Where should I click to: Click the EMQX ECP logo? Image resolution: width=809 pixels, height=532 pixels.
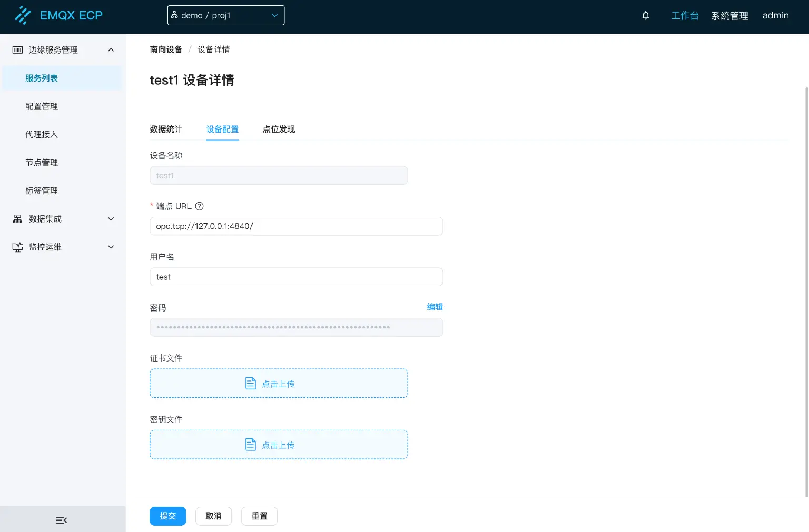[58, 15]
